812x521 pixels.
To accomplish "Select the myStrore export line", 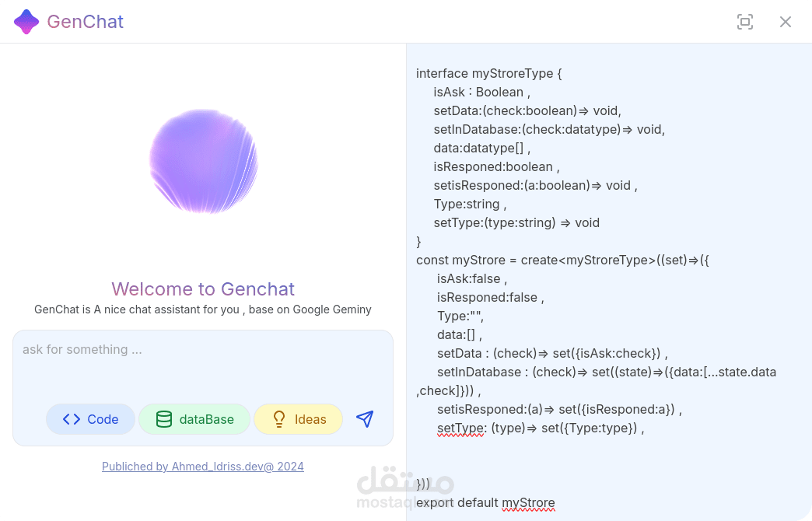I will coord(485,502).
